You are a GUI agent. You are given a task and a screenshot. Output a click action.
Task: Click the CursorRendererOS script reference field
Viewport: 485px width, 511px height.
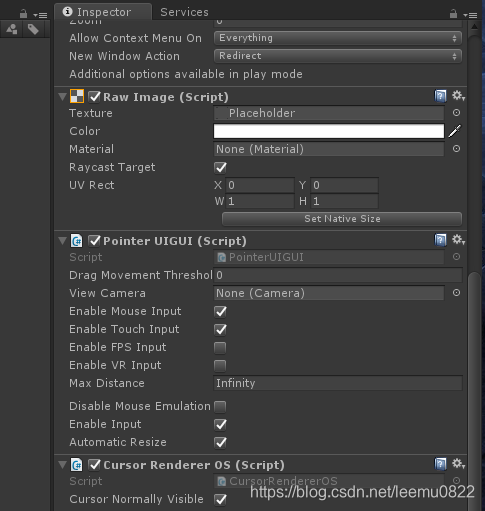(329, 481)
